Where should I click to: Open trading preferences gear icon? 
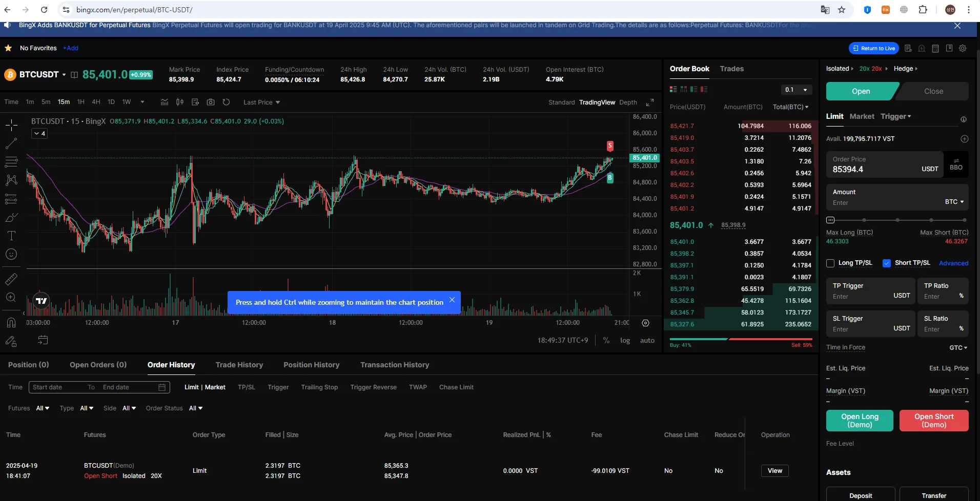point(963,48)
